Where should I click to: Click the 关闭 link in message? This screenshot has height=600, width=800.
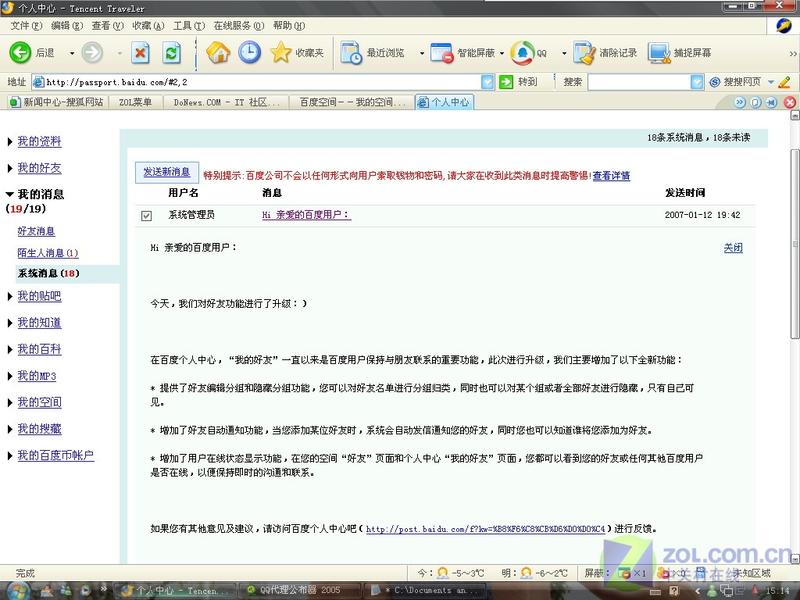click(733, 248)
